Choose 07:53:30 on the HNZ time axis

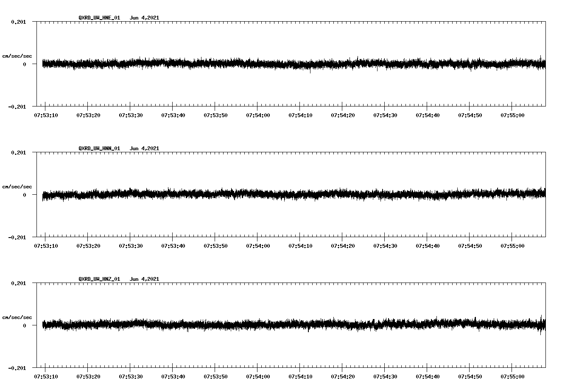131,376
